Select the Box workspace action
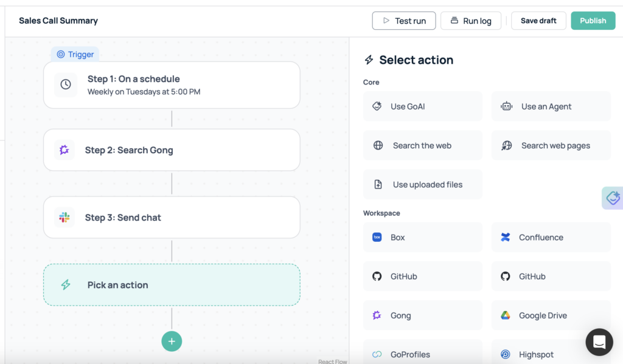 422,238
